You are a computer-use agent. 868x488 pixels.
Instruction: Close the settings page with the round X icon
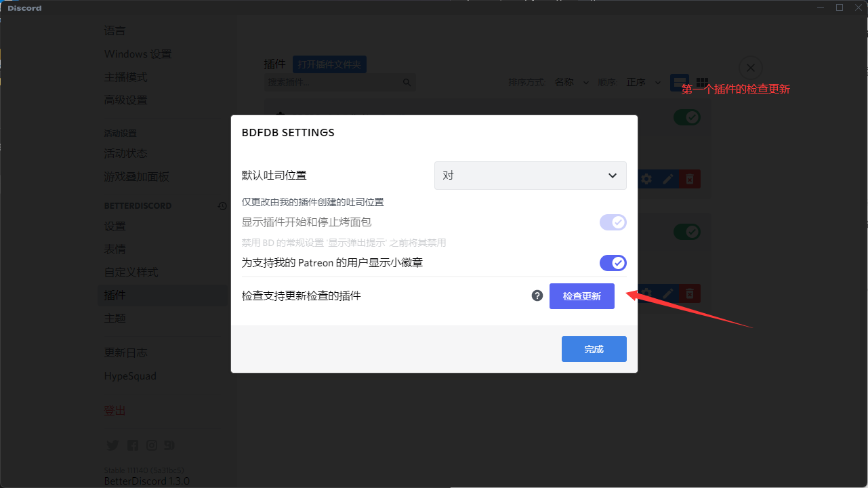[x=750, y=68]
